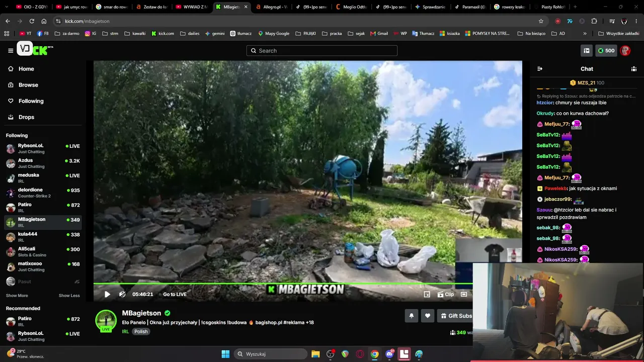Open meduska's IRL stream in the sidebar
The image size is (644, 362).
tap(43, 178)
